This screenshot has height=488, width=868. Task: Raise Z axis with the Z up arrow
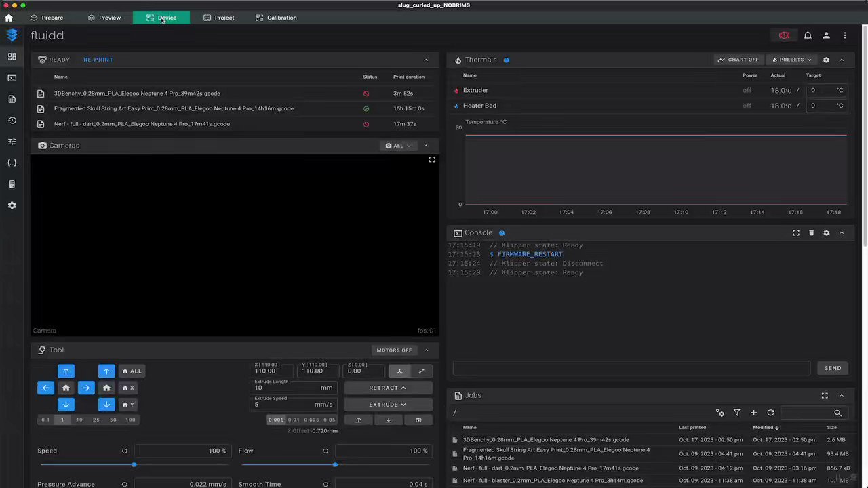coord(106,371)
